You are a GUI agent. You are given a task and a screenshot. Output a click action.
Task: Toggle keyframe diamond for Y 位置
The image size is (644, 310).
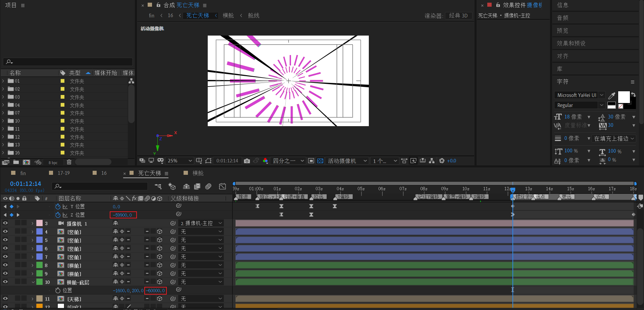[x=11, y=207]
